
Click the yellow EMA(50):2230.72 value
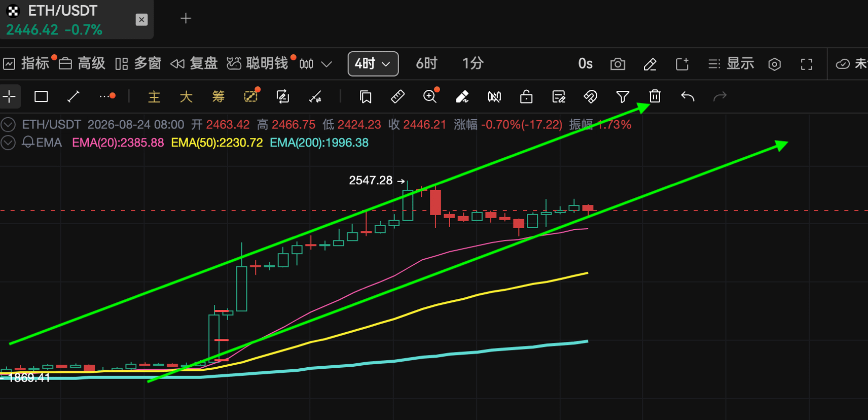pyautogui.click(x=217, y=143)
